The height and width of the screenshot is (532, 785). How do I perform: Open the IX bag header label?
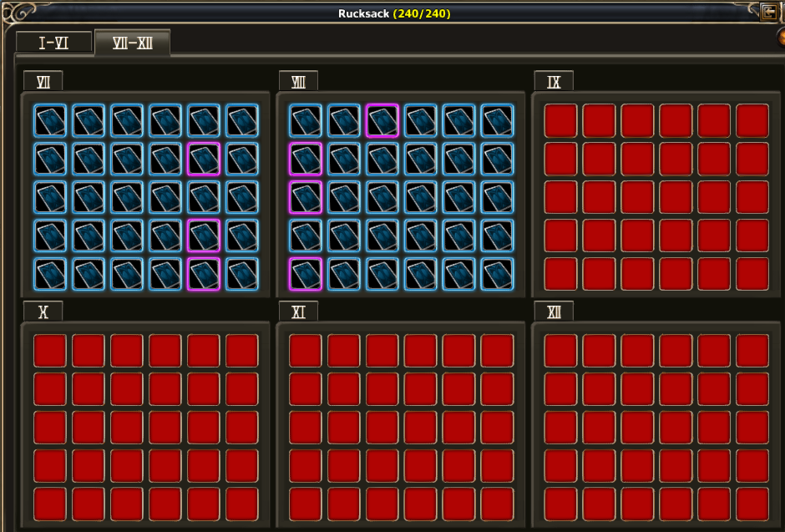554,81
